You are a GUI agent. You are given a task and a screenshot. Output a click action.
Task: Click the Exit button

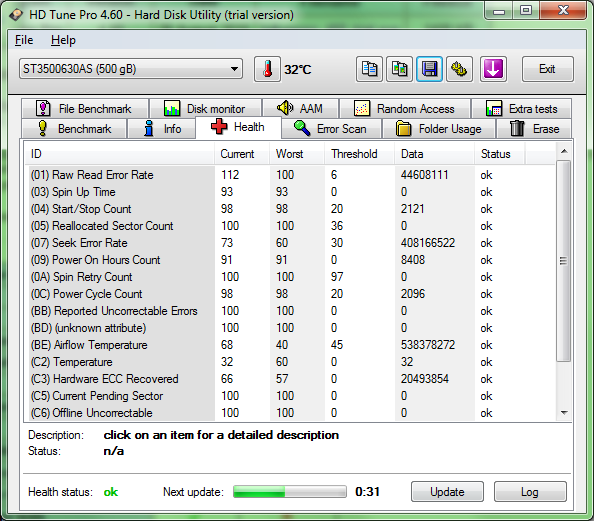pyautogui.click(x=547, y=69)
